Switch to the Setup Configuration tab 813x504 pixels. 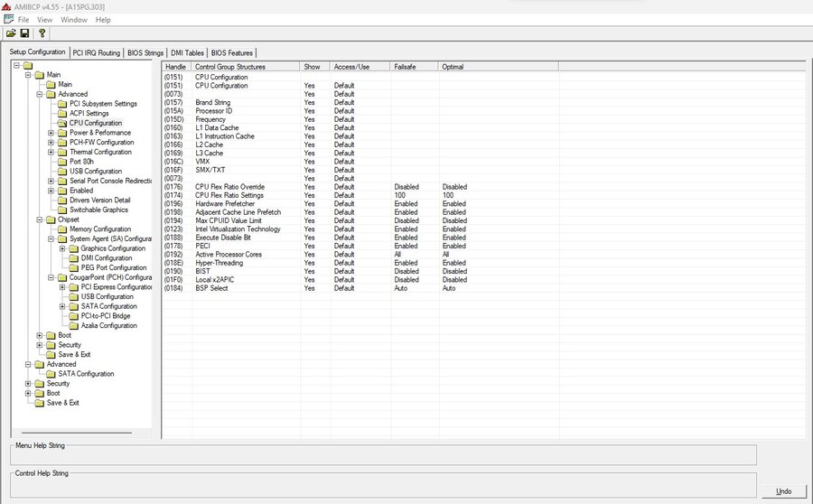37,51
